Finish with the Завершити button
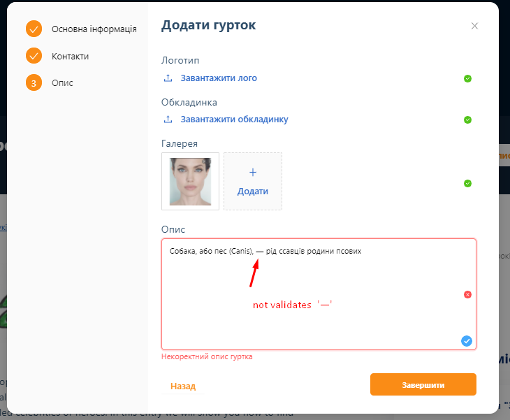 pos(423,384)
